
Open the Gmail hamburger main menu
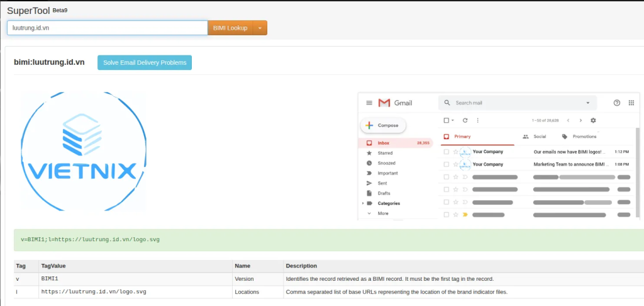pyautogui.click(x=369, y=103)
